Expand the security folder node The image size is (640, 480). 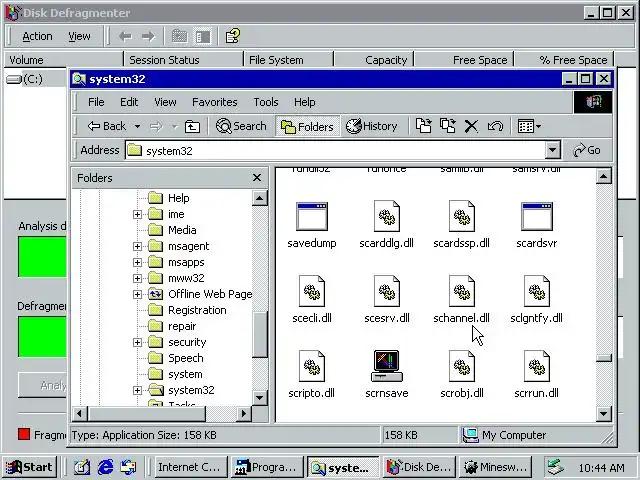(138, 342)
